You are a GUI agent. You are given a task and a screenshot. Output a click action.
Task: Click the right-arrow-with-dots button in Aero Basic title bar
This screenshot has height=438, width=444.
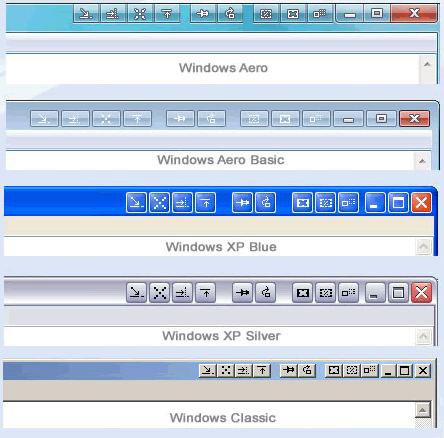(75, 118)
